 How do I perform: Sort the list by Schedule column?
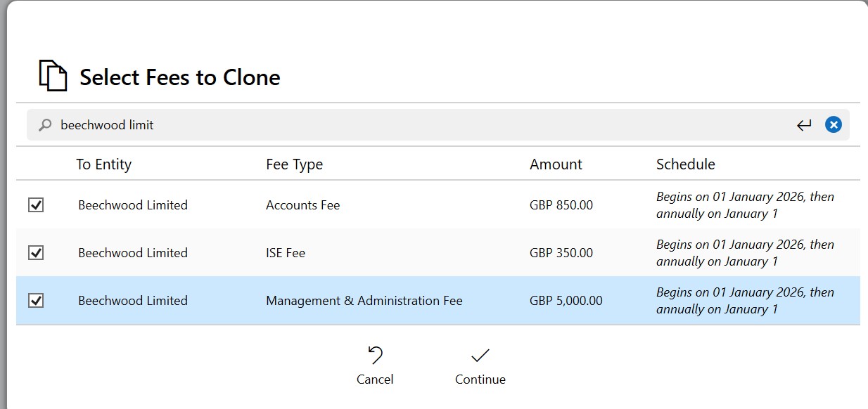pyautogui.click(x=685, y=164)
